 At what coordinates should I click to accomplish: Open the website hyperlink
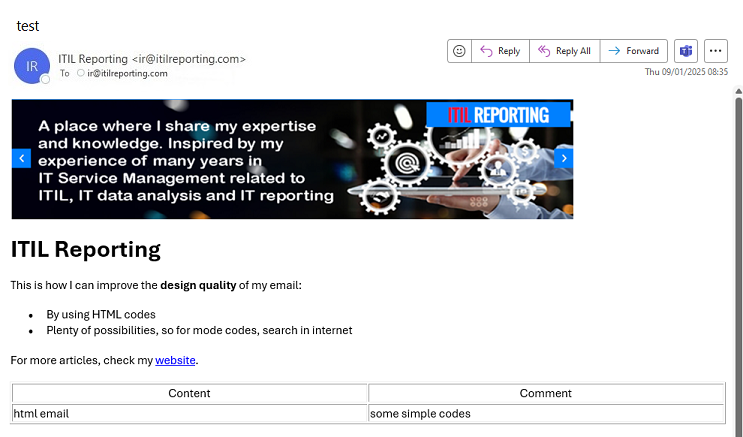pos(175,360)
